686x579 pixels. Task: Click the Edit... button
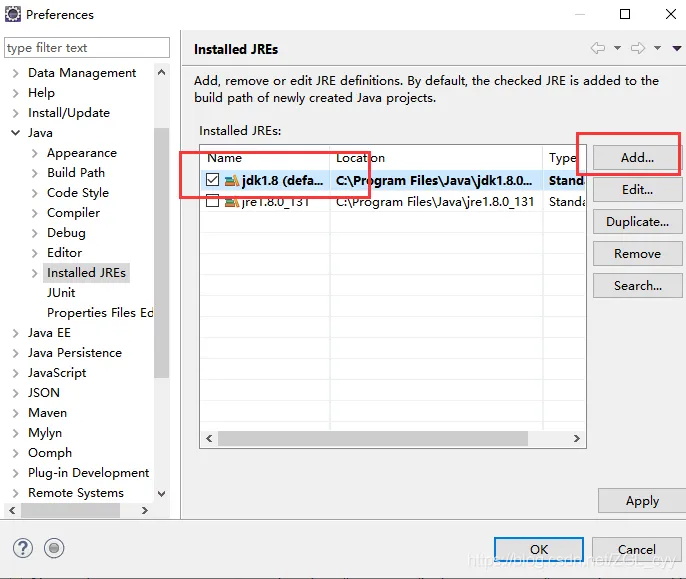click(x=637, y=189)
